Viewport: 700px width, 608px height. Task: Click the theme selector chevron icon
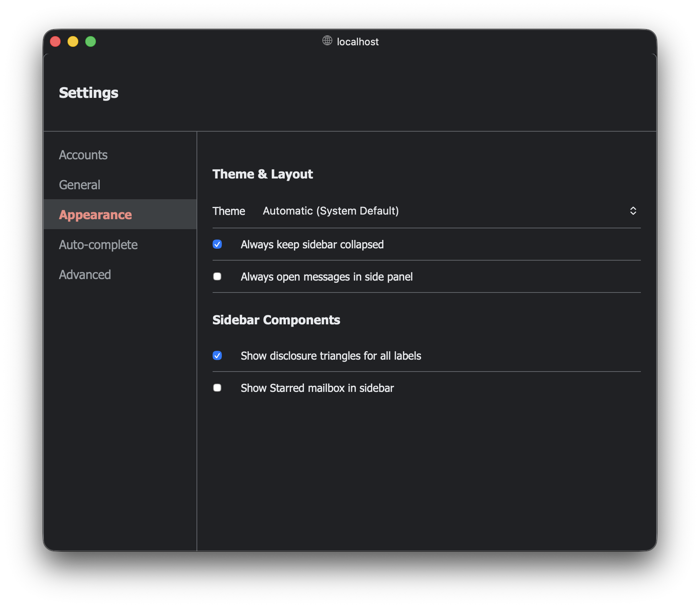(633, 211)
